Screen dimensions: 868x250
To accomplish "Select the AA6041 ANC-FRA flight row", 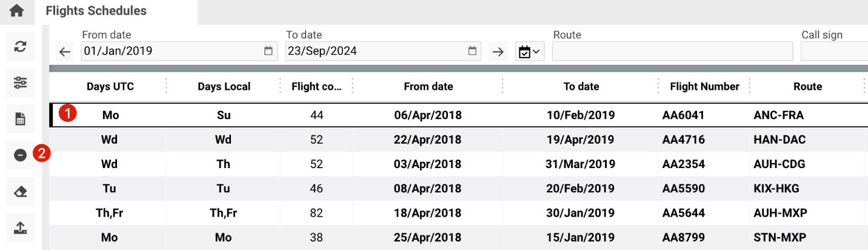I will 429,115.
